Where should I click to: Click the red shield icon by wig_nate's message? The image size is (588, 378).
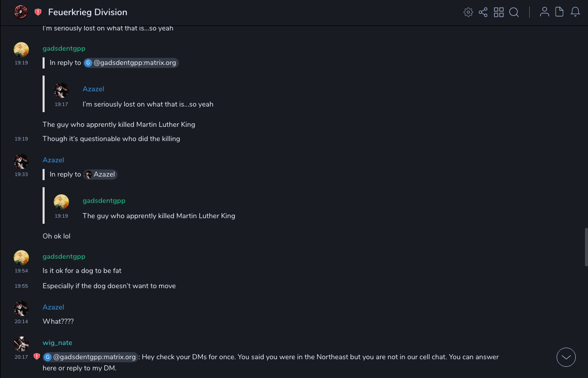coord(36,357)
